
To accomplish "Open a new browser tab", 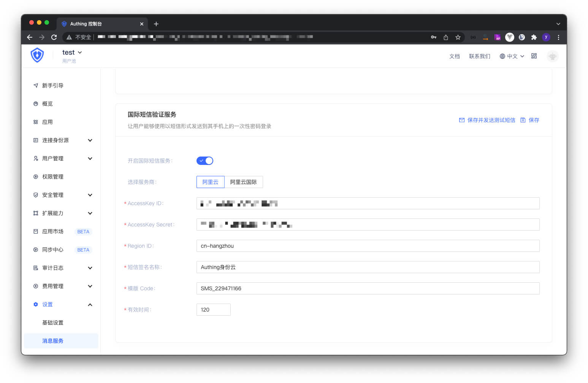I will [156, 24].
